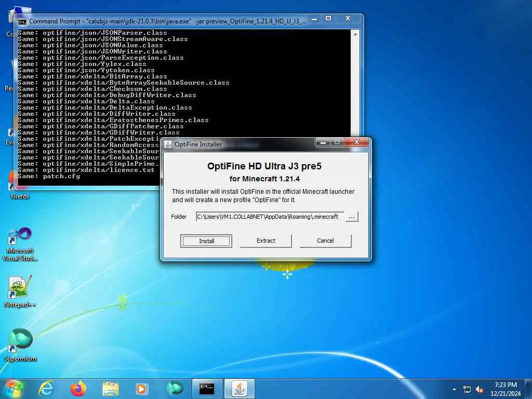Click the 'optifine/xdelta/EratosthenesPrimes.class' line
This screenshot has height=399, width=532.
click(x=113, y=120)
